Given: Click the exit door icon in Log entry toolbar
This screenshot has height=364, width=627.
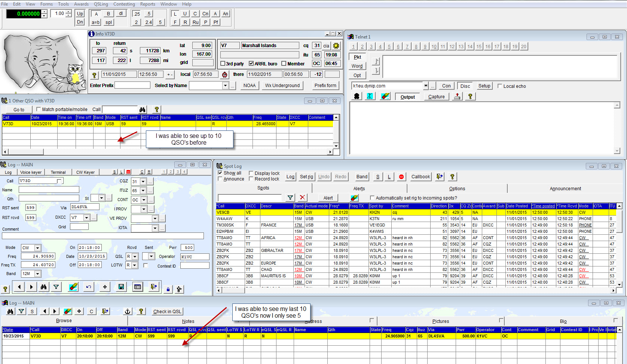Looking at the screenshot, I should point(154,287).
